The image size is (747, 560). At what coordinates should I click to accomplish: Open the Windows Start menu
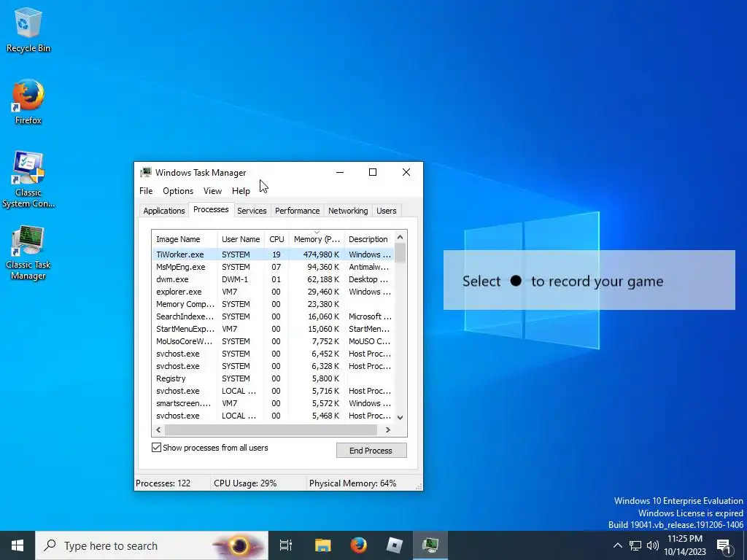point(18,545)
